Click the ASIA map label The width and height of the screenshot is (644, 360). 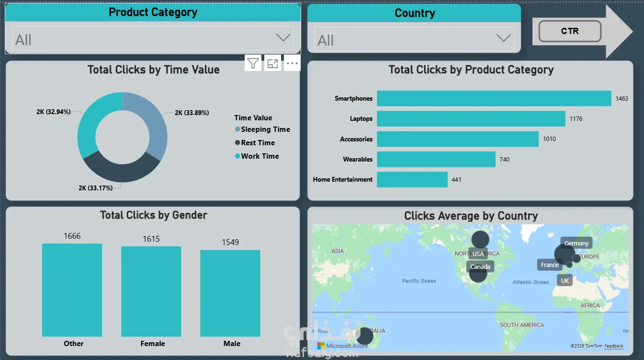tap(338, 251)
